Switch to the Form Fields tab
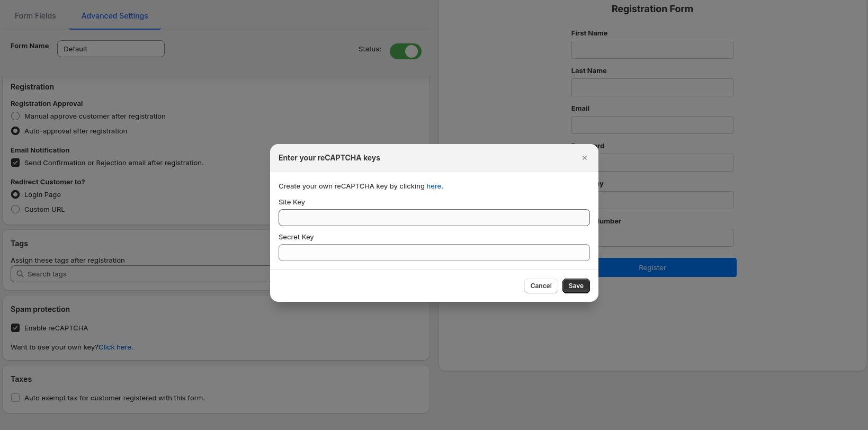This screenshot has height=430, width=868. pos(35,16)
